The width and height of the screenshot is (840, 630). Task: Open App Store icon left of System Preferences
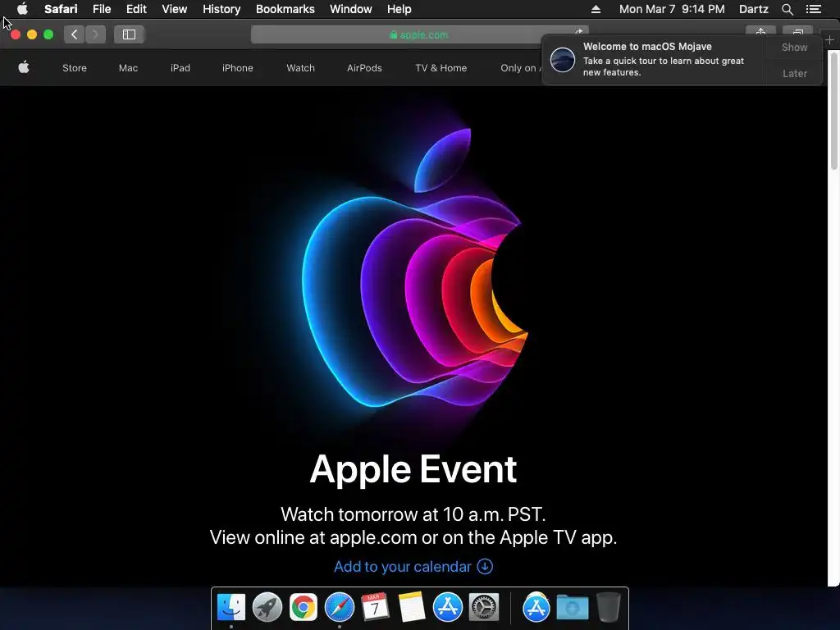[447, 607]
